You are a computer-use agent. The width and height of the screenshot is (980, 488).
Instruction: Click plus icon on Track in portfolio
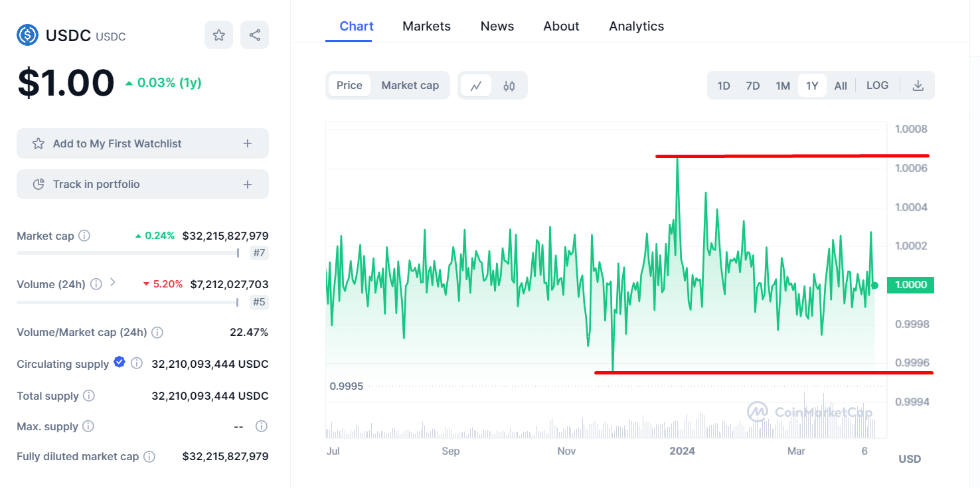[248, 185]
